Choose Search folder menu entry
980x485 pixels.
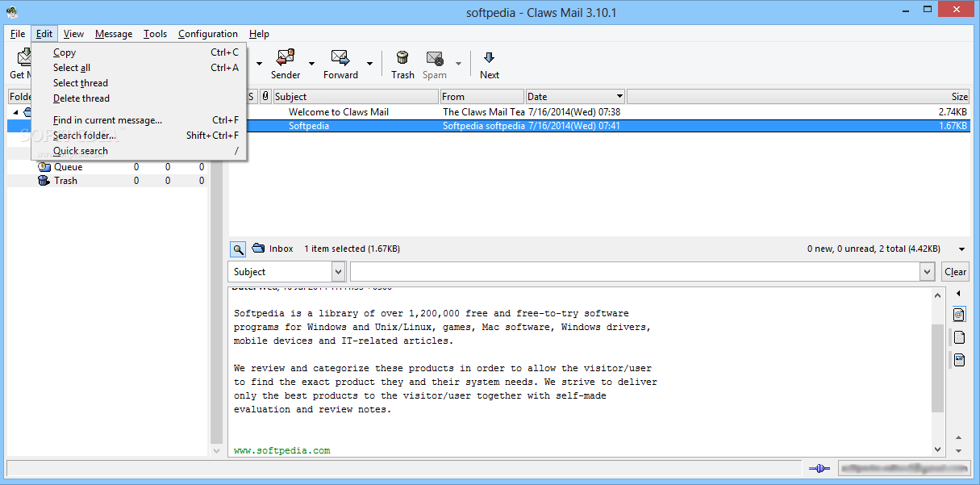pos(139,136)
